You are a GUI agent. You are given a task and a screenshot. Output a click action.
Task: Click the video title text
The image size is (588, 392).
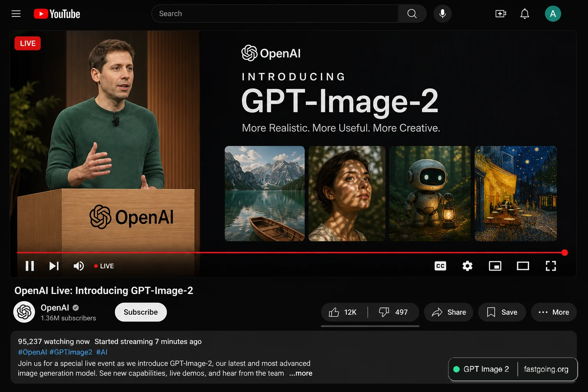(104, 291)
